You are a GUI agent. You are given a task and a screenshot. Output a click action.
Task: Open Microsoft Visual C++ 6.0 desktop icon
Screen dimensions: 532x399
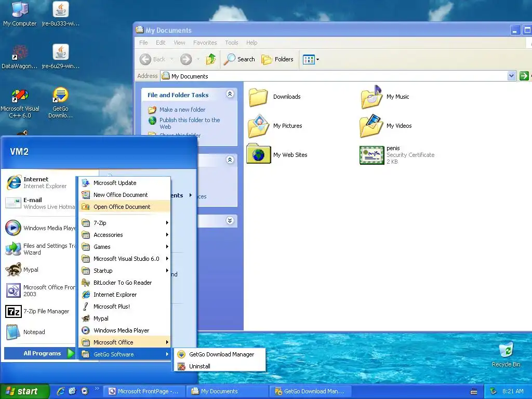click(x=20, y=102)
